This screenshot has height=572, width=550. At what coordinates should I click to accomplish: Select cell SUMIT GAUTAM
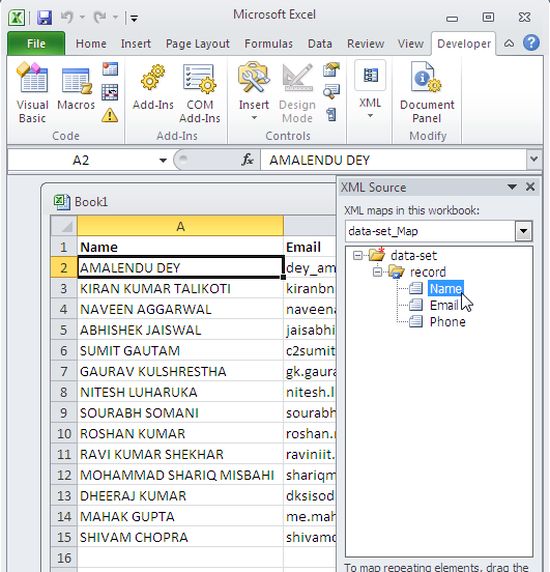(180, 351)
